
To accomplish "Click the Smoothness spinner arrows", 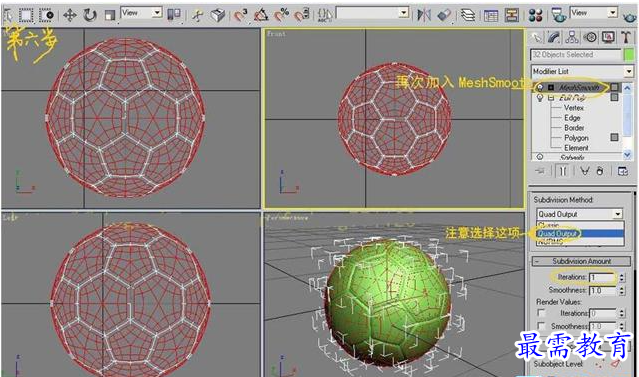I will click(x=622, y=291).
